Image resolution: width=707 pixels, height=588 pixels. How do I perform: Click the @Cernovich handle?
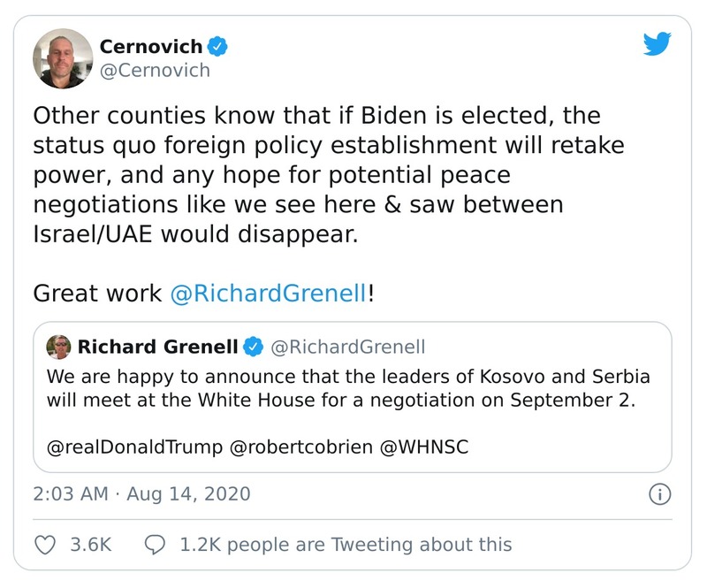point(155,71)
